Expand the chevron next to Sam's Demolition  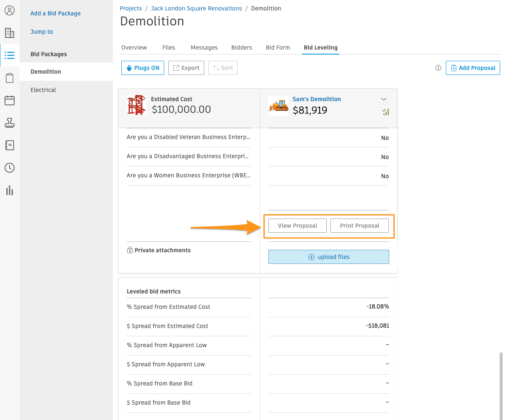[x=384, y=99]
